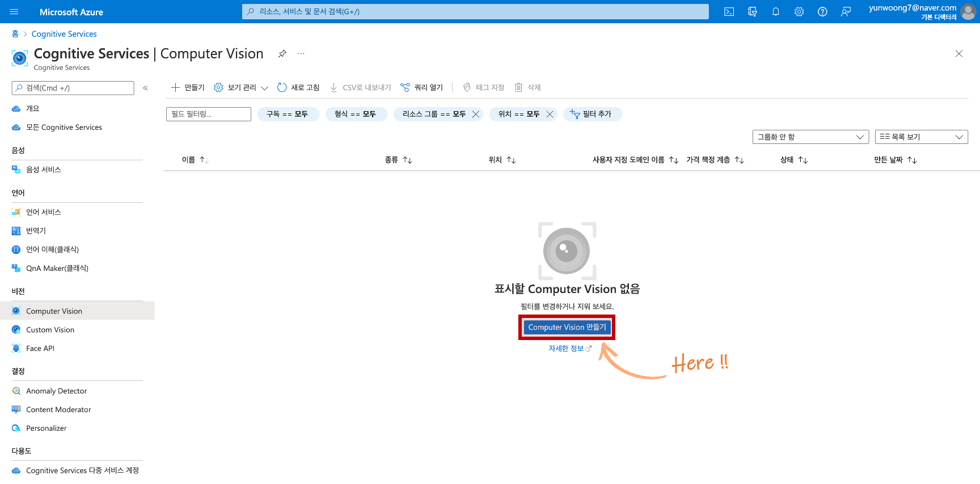
Task: Collapse the left sidebar with double chevron
Action: (x=145, y=88)
